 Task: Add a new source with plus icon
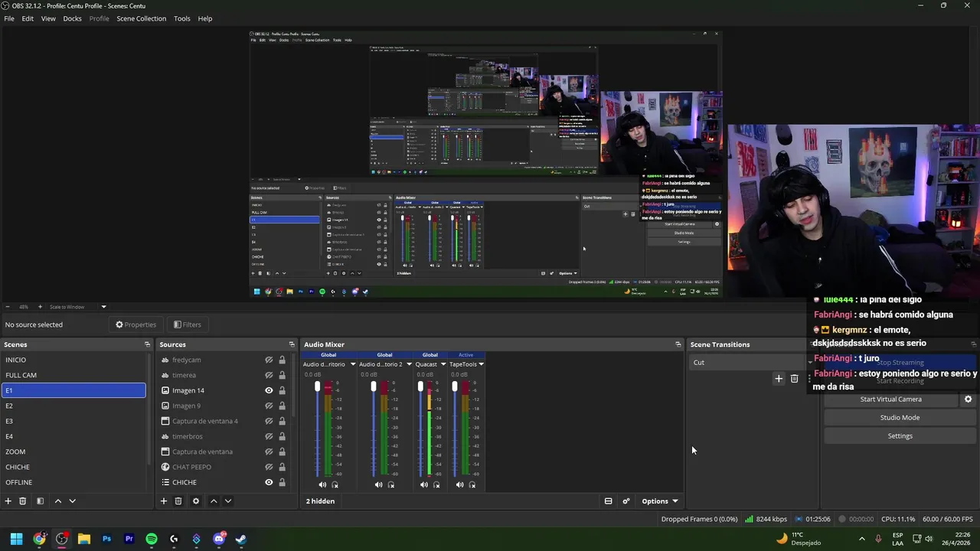point(163,501)
